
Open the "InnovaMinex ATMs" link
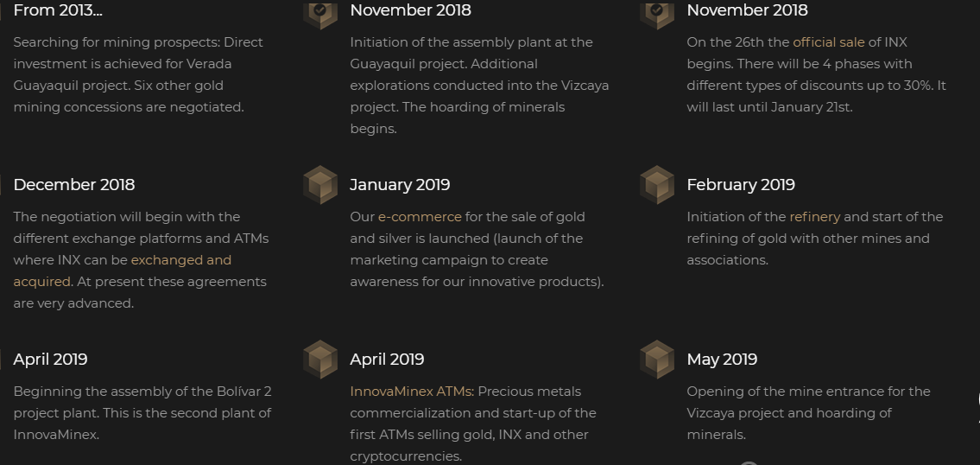tap(411, 392)
